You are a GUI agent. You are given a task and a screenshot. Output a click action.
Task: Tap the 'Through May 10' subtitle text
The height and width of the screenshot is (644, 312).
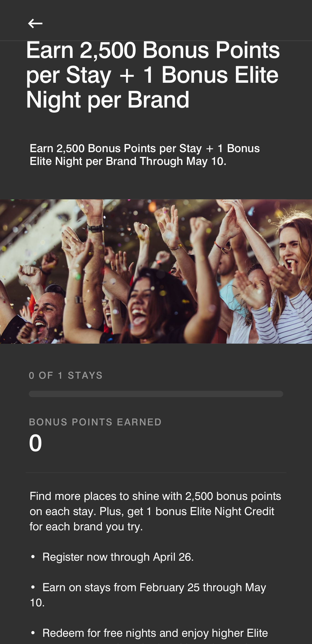[x=145, y=155]
